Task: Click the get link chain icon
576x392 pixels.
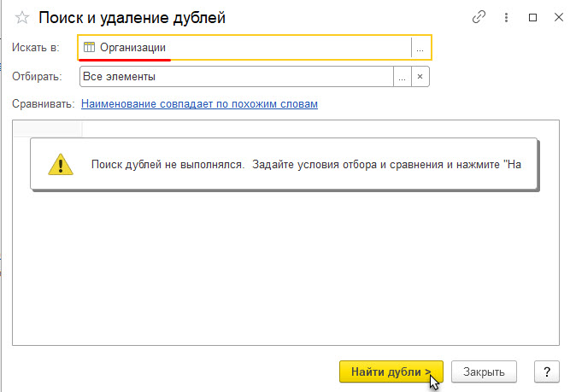Action: (x=479, y=17)
